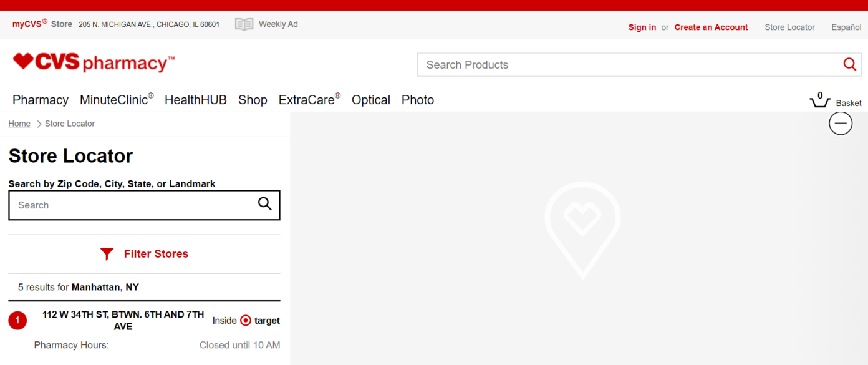Click the red filter funnel icon
The height and width of the screenshot is (365, 868).
click(107, 254)
